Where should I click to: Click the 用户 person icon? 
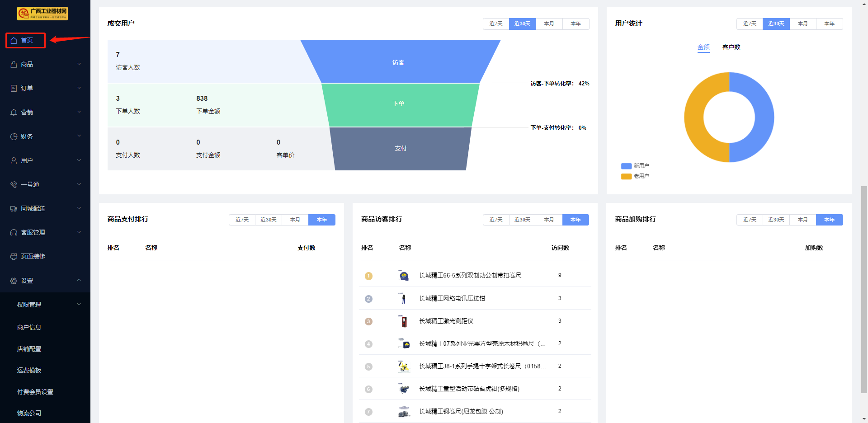pyautogui.click(x=14, y=160)
